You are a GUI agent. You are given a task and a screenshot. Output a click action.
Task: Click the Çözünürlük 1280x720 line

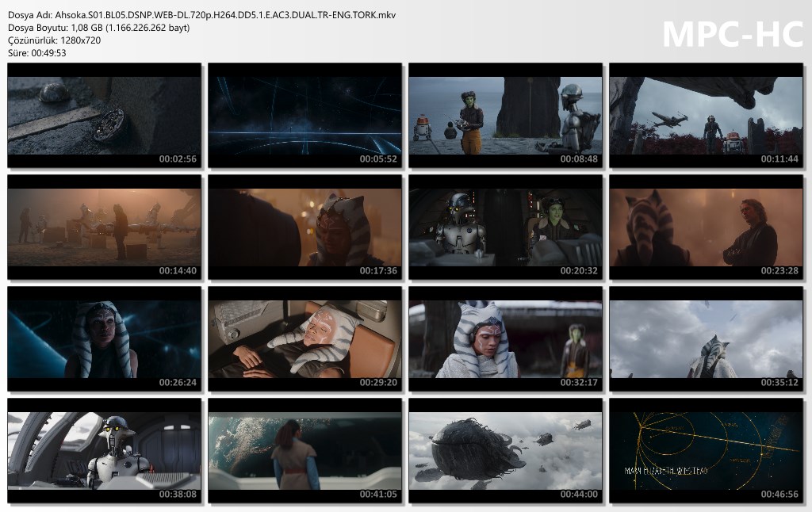tap(55, 40)
